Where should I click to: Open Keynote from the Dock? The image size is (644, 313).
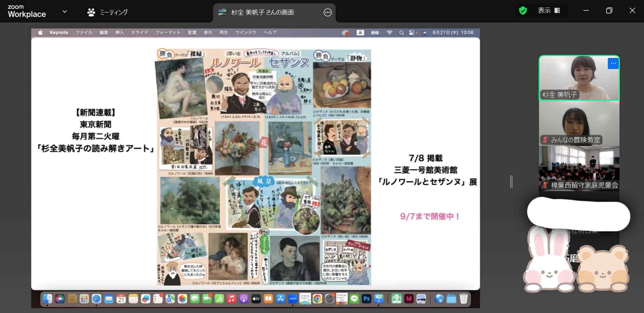coord(379,299)
